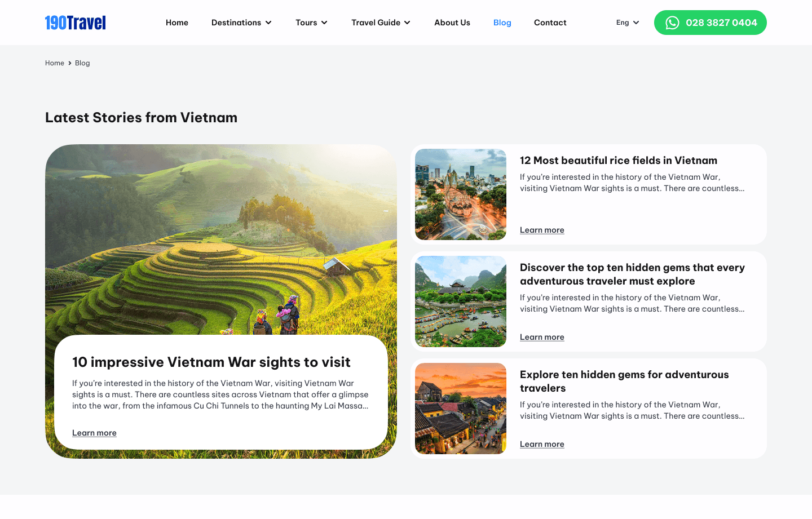
Task: Click the breadcrumb chevron separator icon
Action: click(70, 63)
